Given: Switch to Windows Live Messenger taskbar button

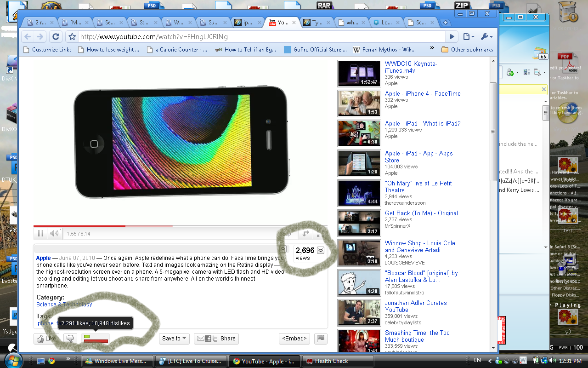Looking at the screenshot, I should [x=117, y=361].
